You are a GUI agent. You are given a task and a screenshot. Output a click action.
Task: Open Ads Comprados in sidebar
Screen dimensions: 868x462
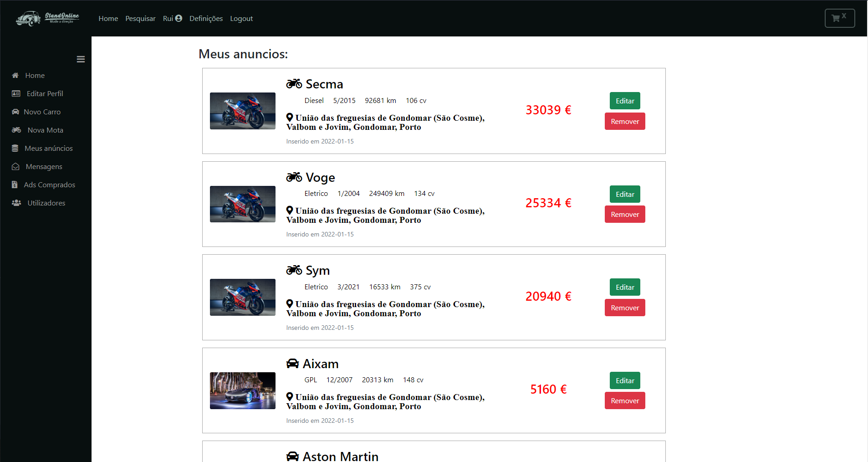click(49, 185)
